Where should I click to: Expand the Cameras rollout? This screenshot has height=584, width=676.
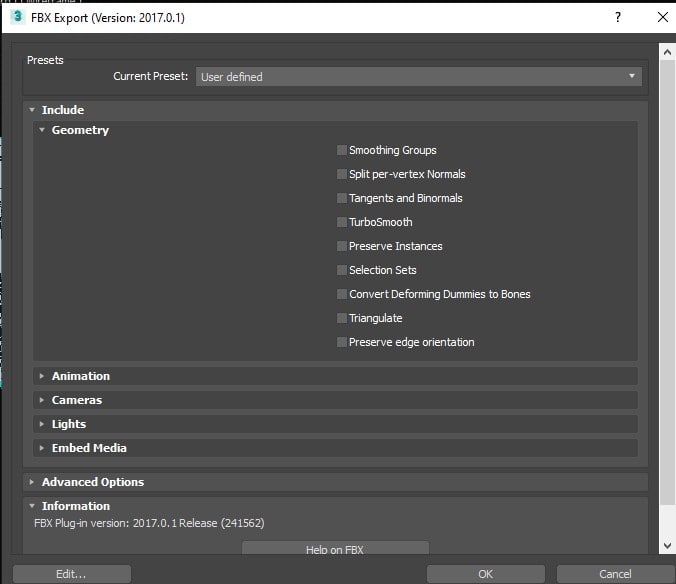click(x=42, y=400)
